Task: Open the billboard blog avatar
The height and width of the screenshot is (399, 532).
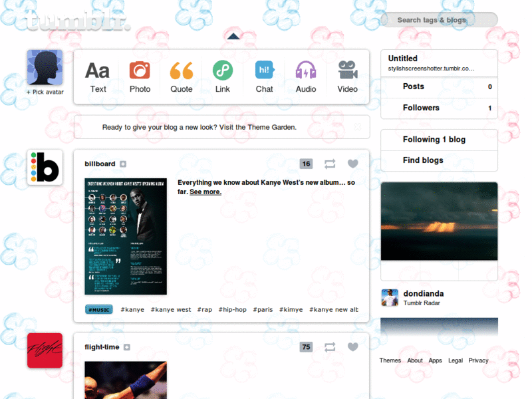Action: tap(45, 168)
